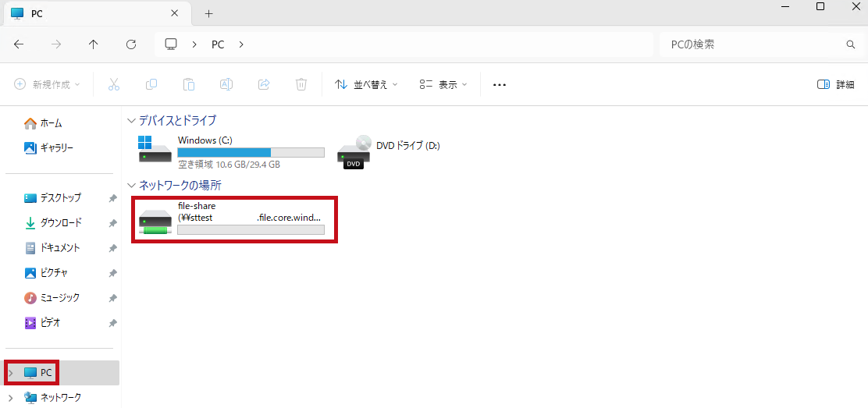868x408 pixels.
Task: Open ビデオ in the sidebar
Action: [43, 322]
